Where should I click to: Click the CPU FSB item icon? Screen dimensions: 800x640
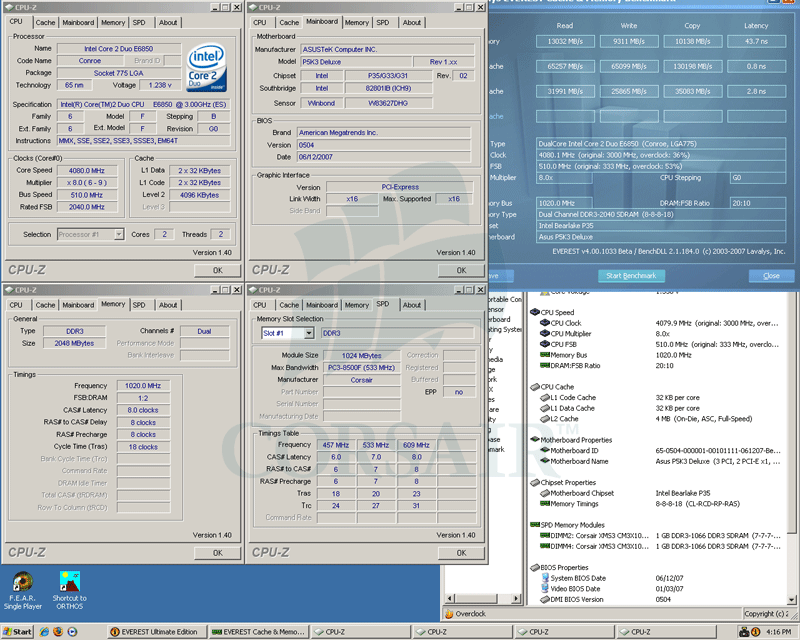pos(544,344)
